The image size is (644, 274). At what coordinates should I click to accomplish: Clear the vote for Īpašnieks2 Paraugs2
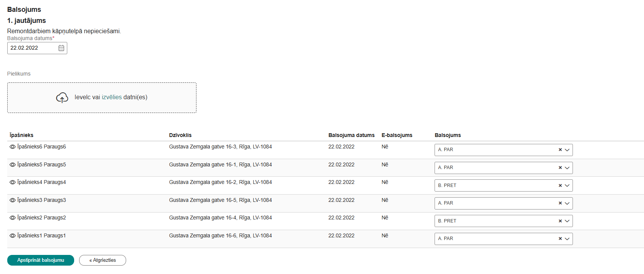(x=560, y=221)
